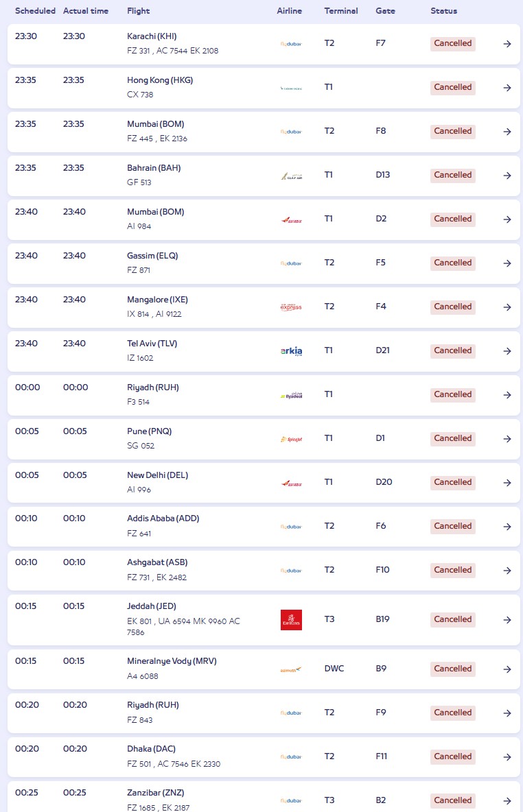This screenshot has height=812, width=523.
Task: Click the Cathay Pacific logo on Hong Kong flight
Action: click(x=291, y=88)
